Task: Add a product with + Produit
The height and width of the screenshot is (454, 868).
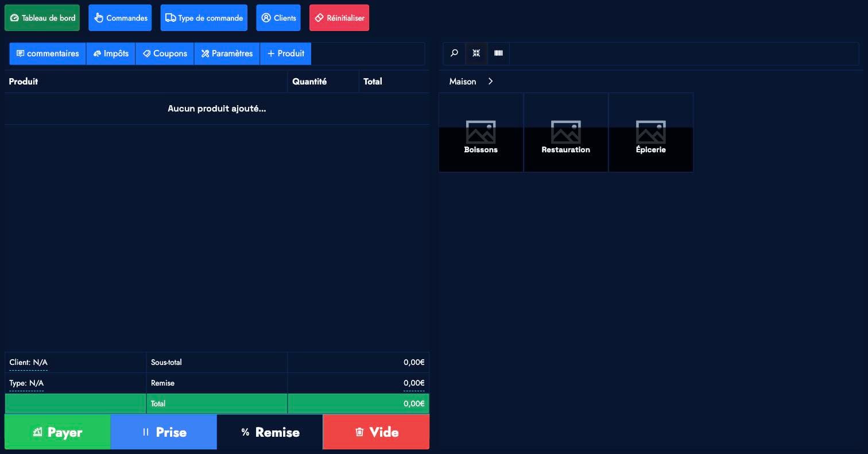Action: point(285,53)
